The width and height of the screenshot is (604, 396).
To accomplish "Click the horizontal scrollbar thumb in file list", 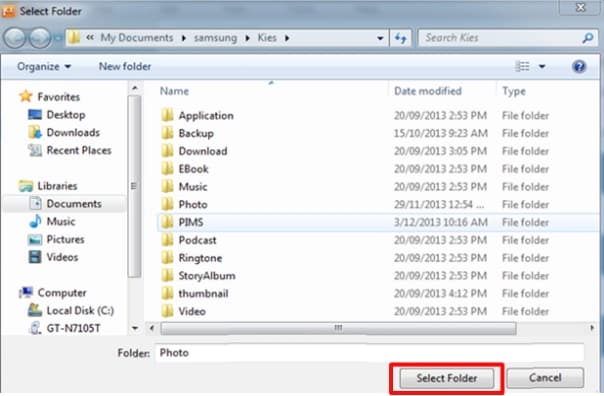I will (x=338, y=328).
